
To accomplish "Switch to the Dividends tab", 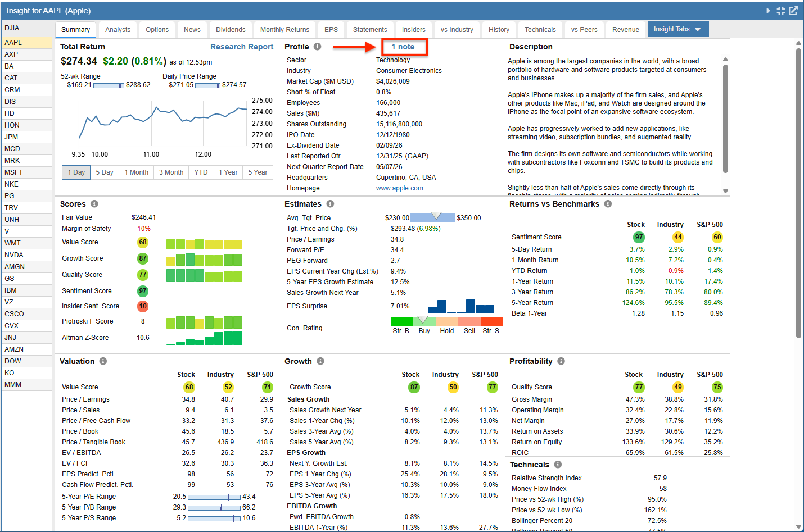I will 231,30.
